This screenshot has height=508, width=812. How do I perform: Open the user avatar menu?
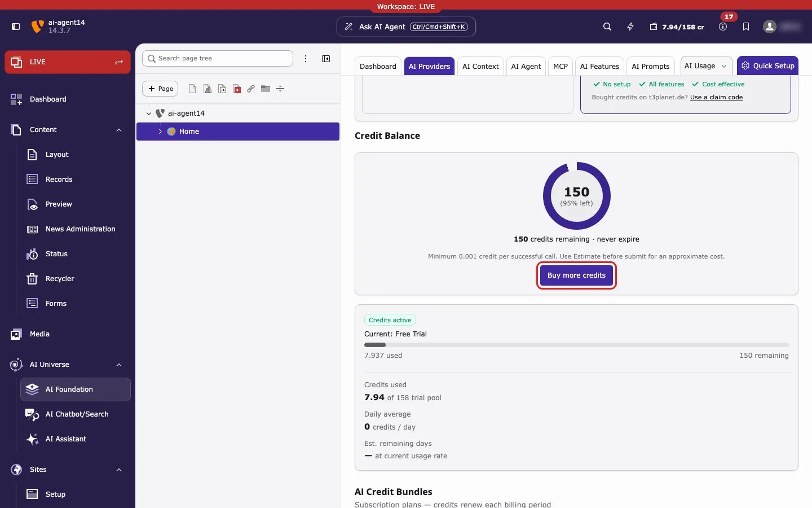click(x=770, y=27)
